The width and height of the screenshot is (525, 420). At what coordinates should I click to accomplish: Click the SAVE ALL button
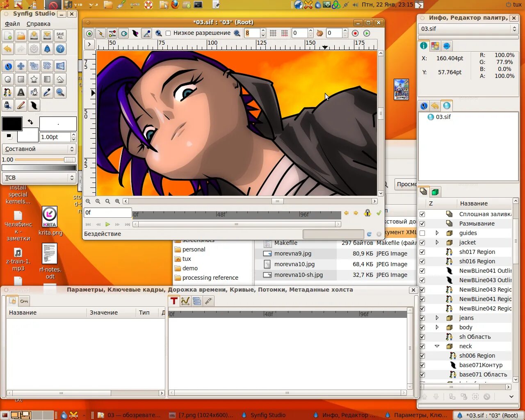60,36
